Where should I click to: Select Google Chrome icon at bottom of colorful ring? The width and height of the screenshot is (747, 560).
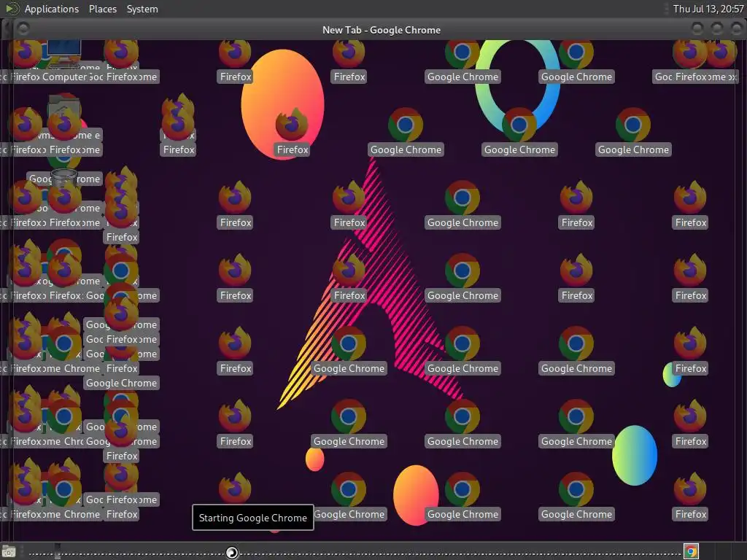click(x=519, y=125)
